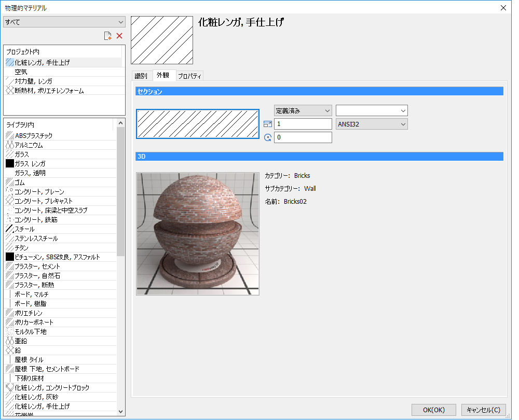Select 下張り床材 material
519x420 pixels.
(x=61, y=378)
